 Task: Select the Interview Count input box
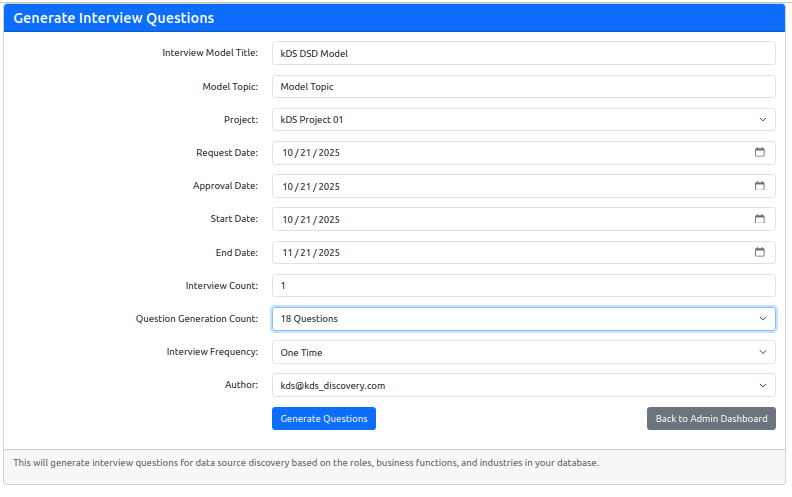point(523,286)
